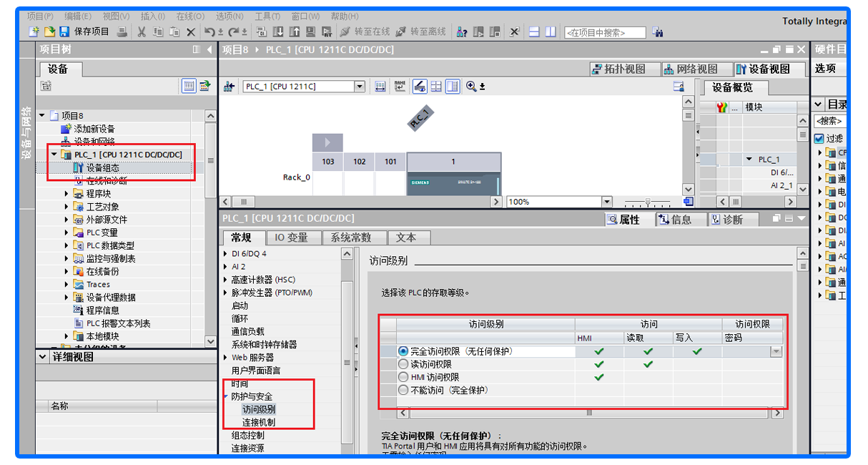Click 转至在线 to go online
Viewport: 868px width, 465px height.
pos(365,31)
